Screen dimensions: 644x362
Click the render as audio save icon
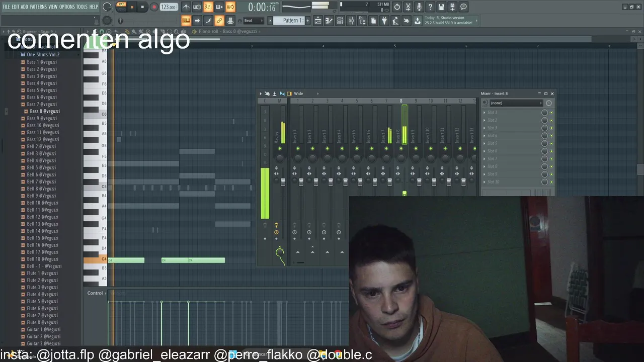tap(452, 7)
